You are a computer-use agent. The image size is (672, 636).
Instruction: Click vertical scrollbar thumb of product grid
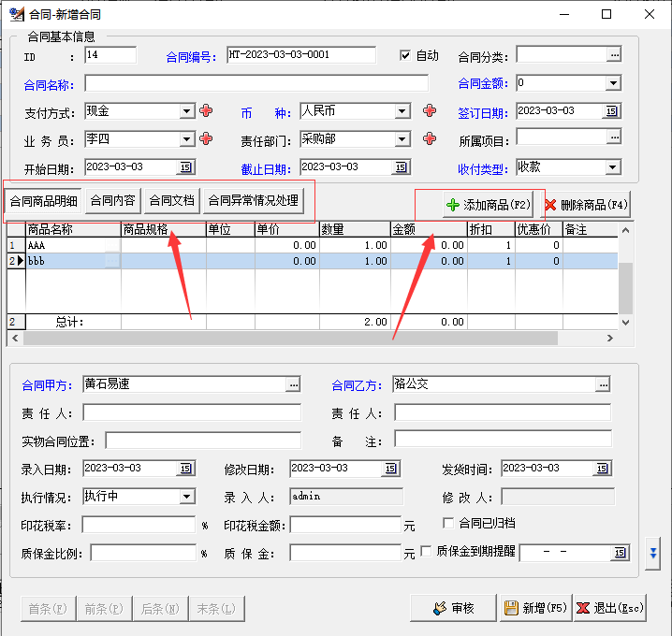pyautogui.click(x=625, y=288)
